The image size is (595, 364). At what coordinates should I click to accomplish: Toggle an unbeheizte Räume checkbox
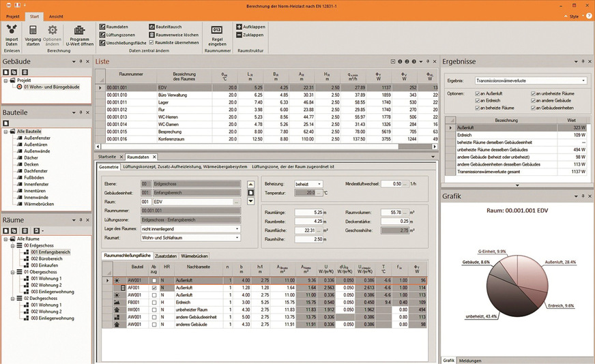[x=534, y=93]
